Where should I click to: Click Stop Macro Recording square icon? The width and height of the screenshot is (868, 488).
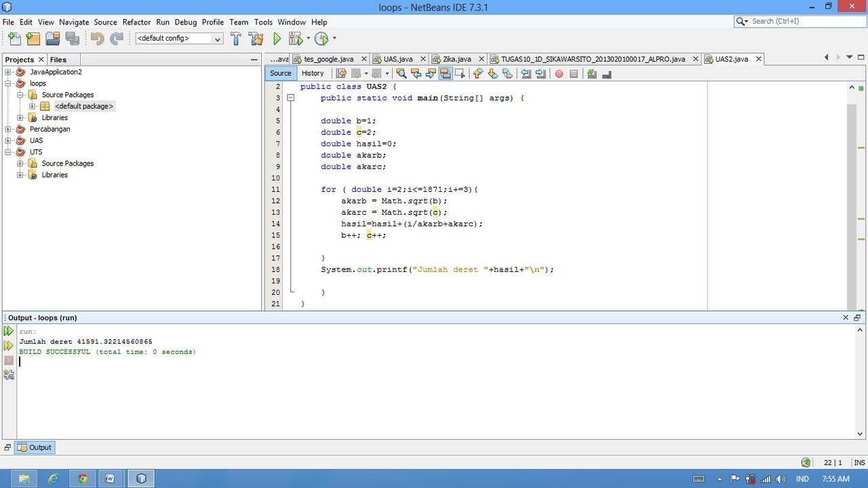tap(574, 74)
